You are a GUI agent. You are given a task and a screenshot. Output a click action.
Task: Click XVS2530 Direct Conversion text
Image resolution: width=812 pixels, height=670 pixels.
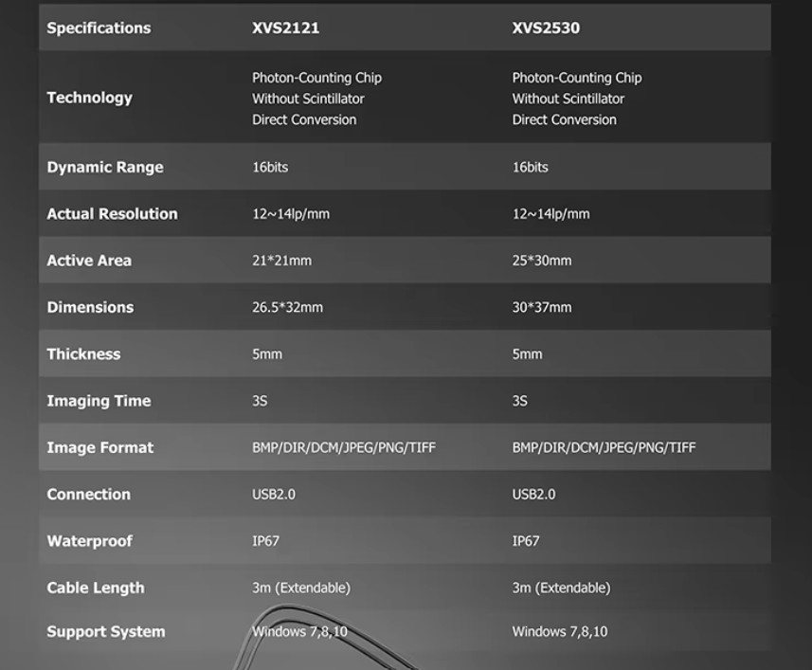[x=565, y=119]
